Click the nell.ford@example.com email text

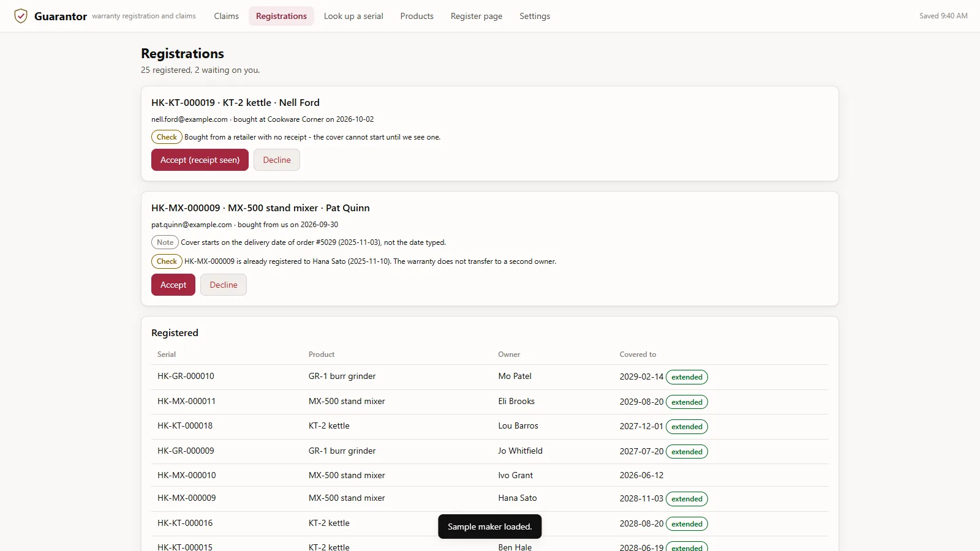[x=189, y=119]
